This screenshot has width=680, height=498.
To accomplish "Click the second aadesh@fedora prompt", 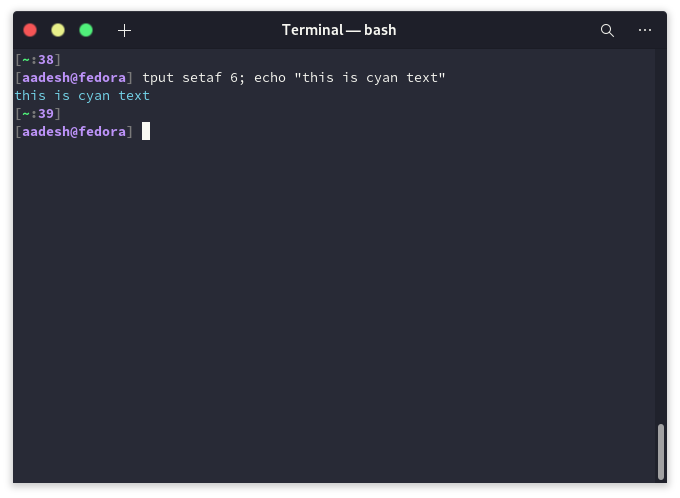I will 74,131.
